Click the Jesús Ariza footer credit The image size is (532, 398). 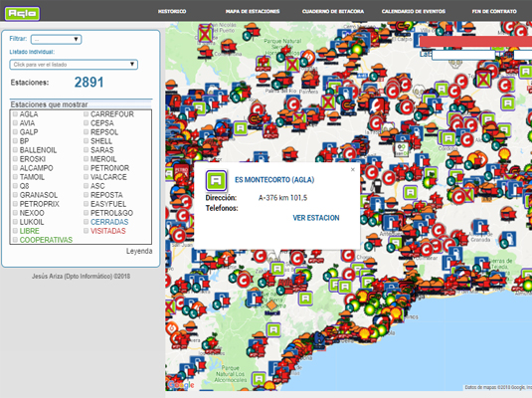(x=82, y=277)
